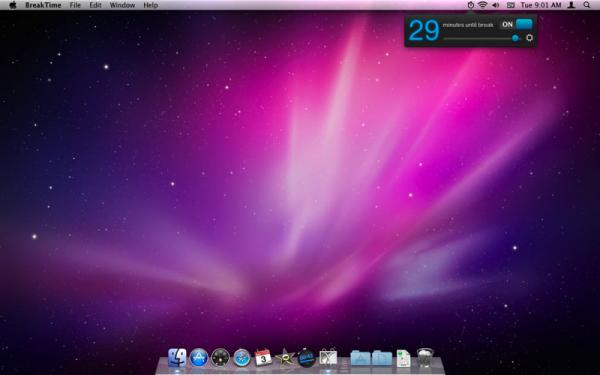Open the volume control in menu bar
This screenshot has width=600, height=375.
(496, 5)
